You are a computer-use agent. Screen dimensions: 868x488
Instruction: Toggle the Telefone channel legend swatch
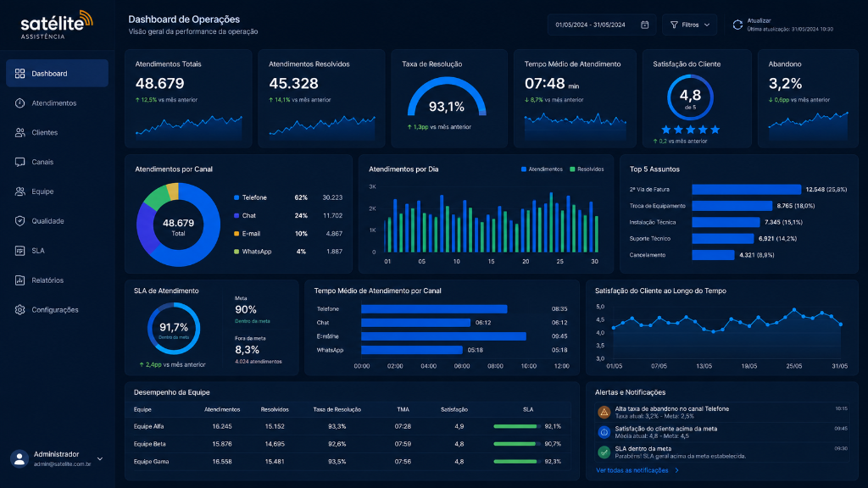pyautogui.click(x=236, y=197)
